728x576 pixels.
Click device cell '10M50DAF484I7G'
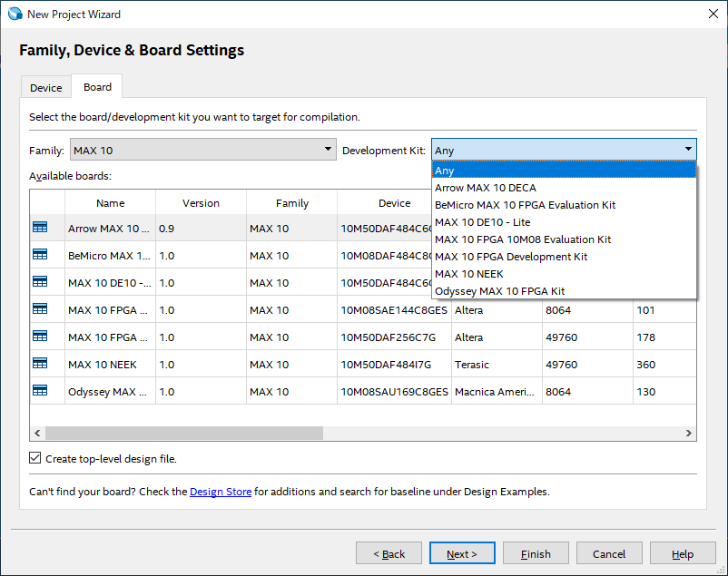pyautogui.click(x=394, y=364)
